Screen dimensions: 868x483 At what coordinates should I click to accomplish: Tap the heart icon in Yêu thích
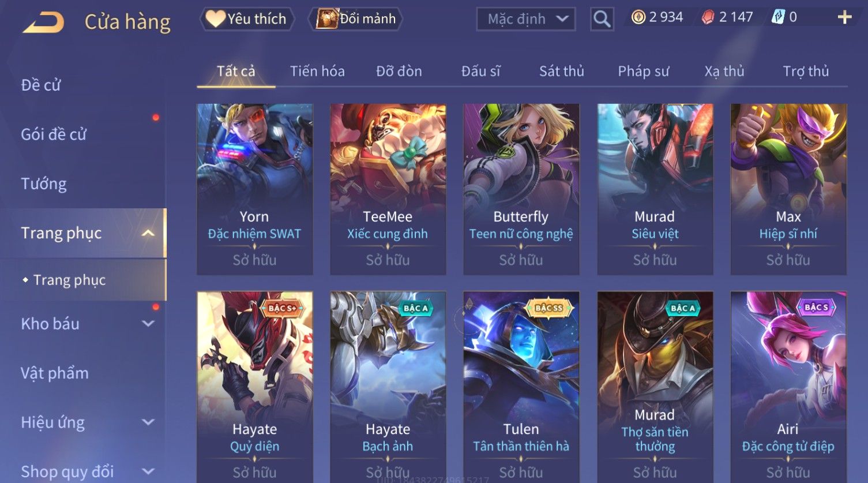(x=215, y=18)
